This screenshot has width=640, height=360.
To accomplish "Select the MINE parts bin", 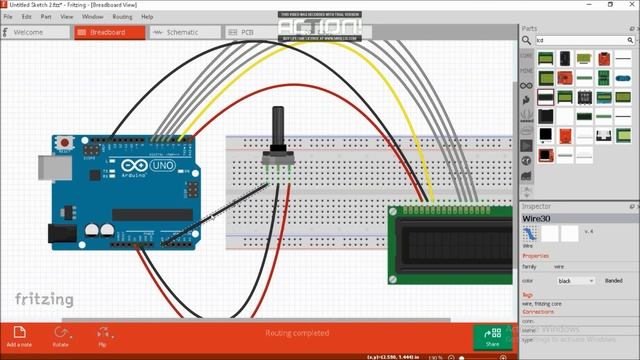I will pos(526,71).
